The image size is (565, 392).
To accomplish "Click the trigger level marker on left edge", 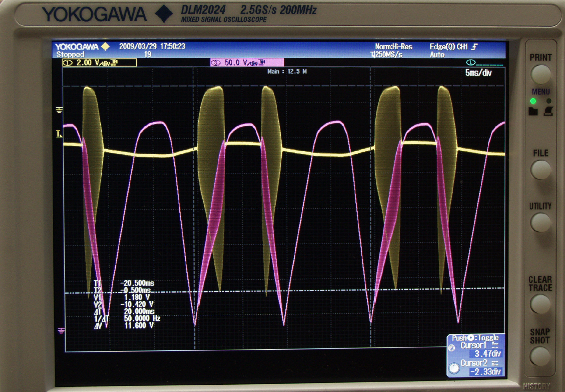I will coord(59,134).
